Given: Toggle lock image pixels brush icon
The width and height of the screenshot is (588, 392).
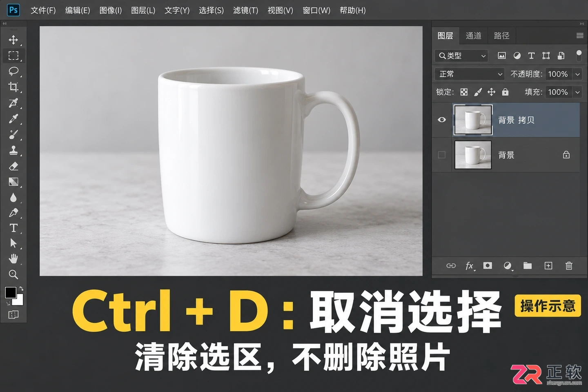Looking at the screenshot, I should click(x=478, y=92).
